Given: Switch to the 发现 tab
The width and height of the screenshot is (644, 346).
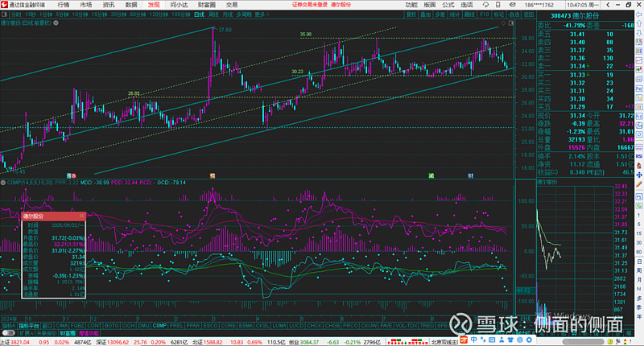Looking at the screenshot, I should coord(154,5).
